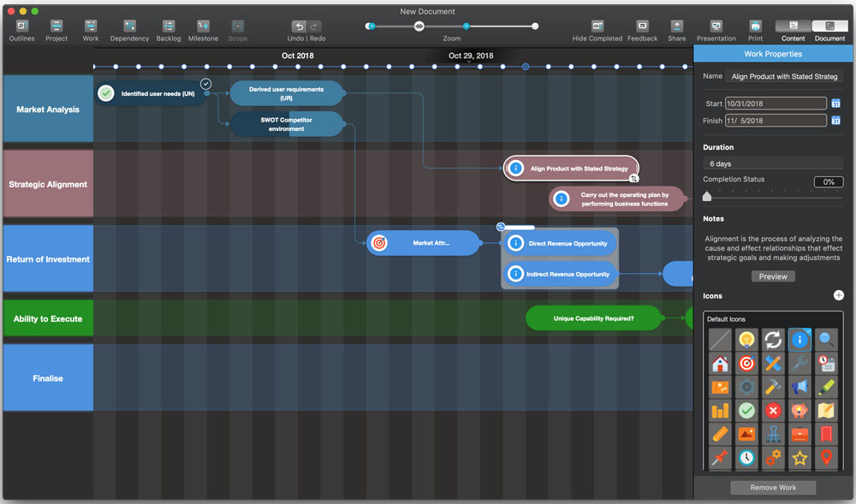Click the Completion Status slider handle
Screen dimensions: 856x504
pyautogui.click(x=707, y=196)
